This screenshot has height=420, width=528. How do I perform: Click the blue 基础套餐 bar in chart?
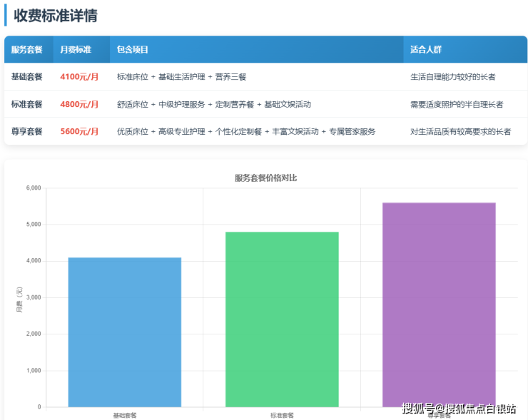click(125, 332)
